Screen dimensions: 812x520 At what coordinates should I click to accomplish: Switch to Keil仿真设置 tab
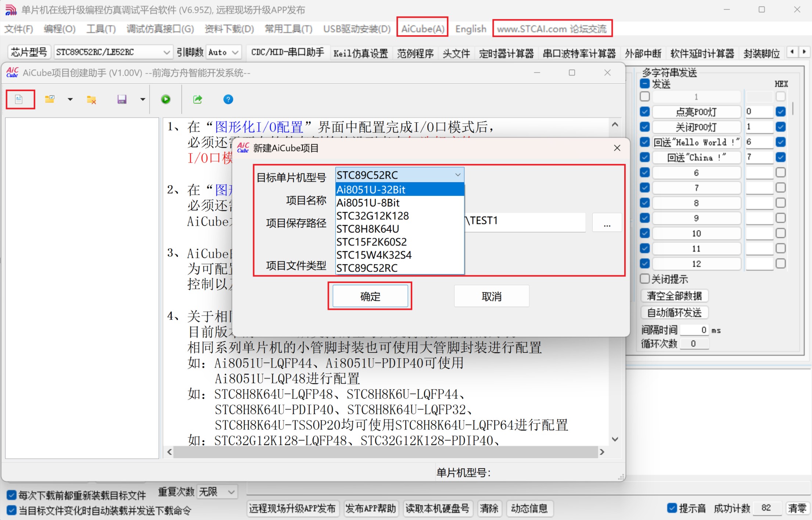(360, 54)
